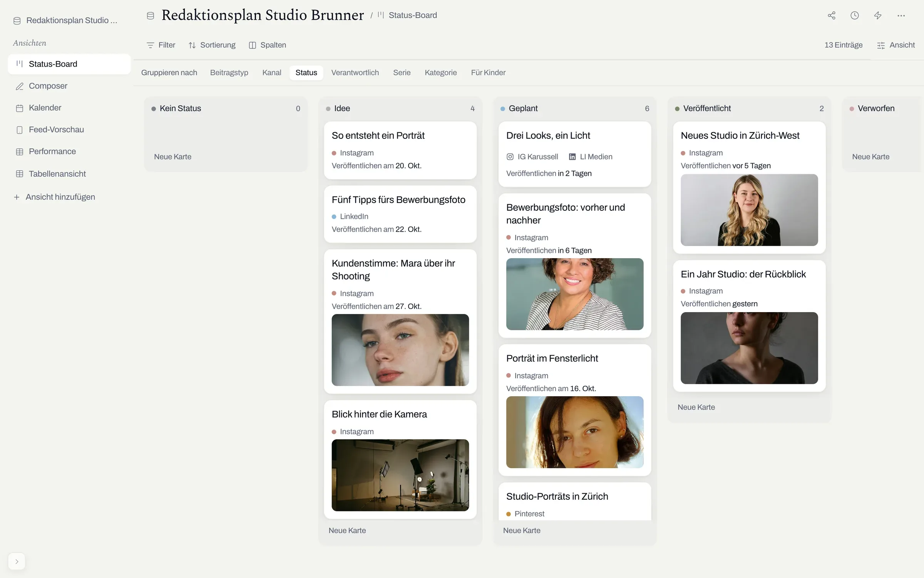
Task: Add a Neue Karte in the Verworfen column
Action: 871,157
